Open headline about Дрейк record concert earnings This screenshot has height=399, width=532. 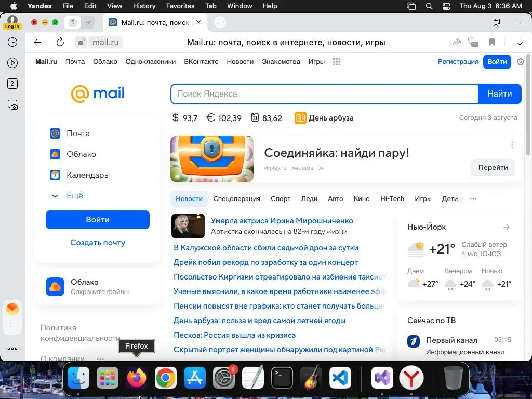tap(265, 262)
